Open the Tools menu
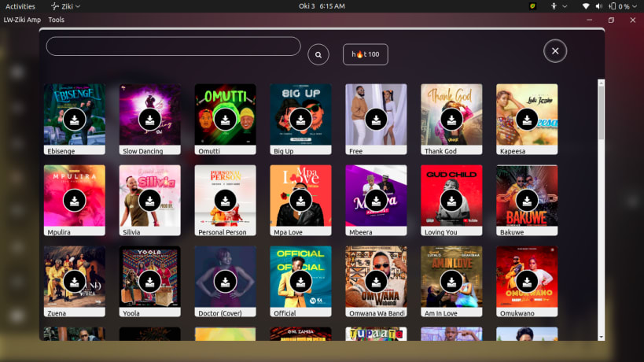This screenshot has height=362, width=644. point(57,20)
